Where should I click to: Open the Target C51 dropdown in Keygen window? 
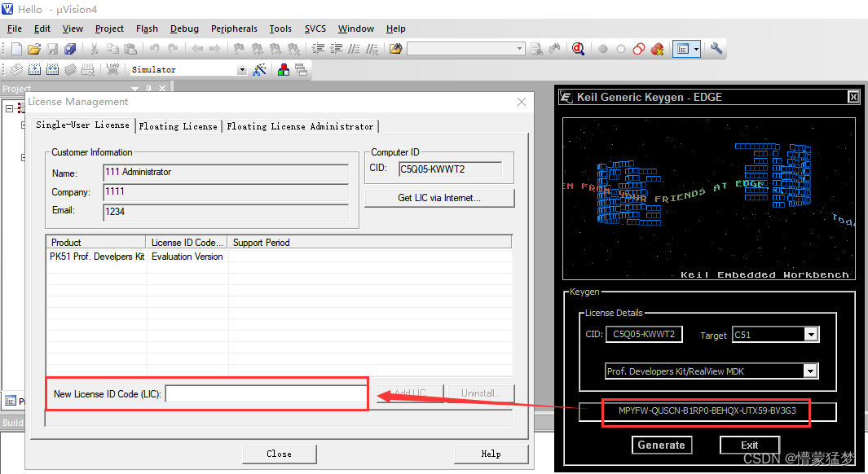tap(810, 334)
